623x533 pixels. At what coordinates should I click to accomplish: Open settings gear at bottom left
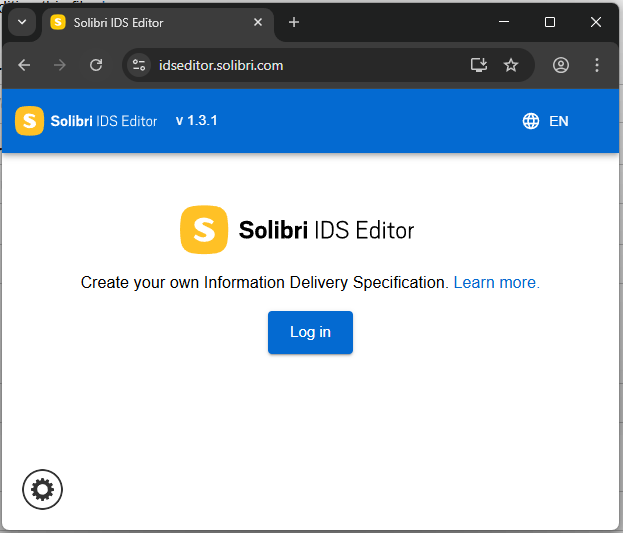(43, 489)
